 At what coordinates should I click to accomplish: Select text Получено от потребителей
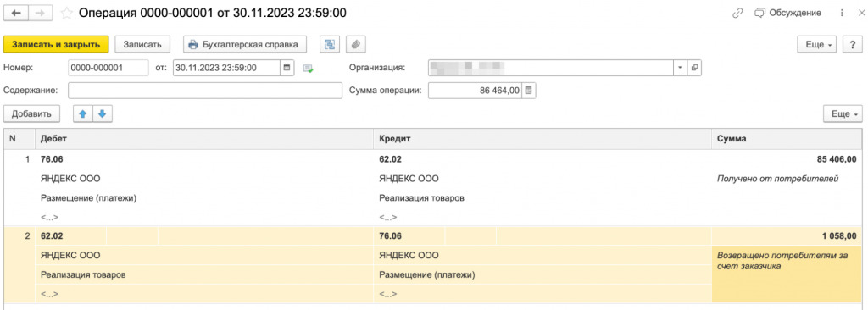[x=778, y=179]
